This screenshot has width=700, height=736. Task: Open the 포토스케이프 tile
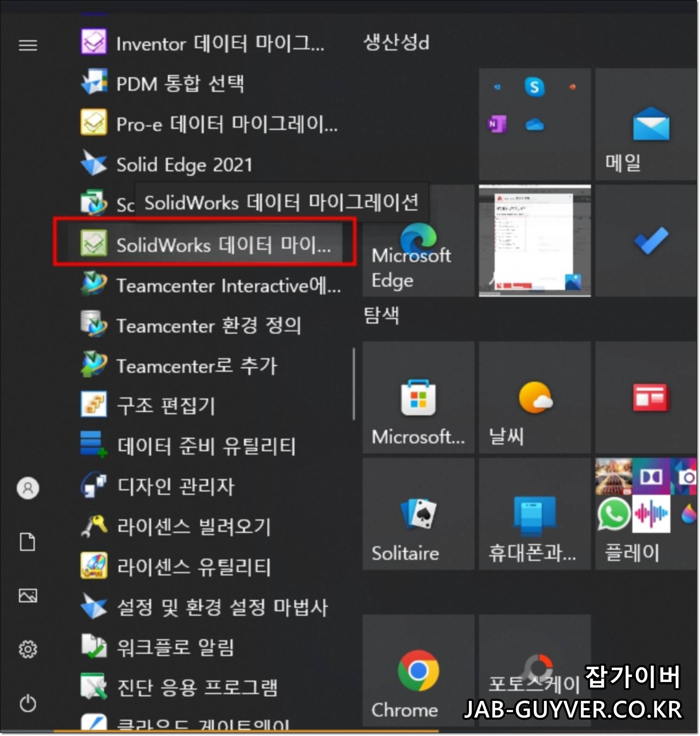(x=535, y=671)
